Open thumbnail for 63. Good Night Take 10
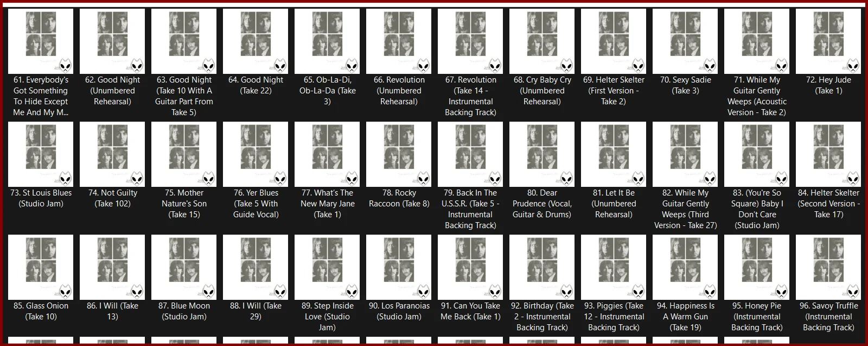This screenshot has width=868, height=346. (184, 41)
